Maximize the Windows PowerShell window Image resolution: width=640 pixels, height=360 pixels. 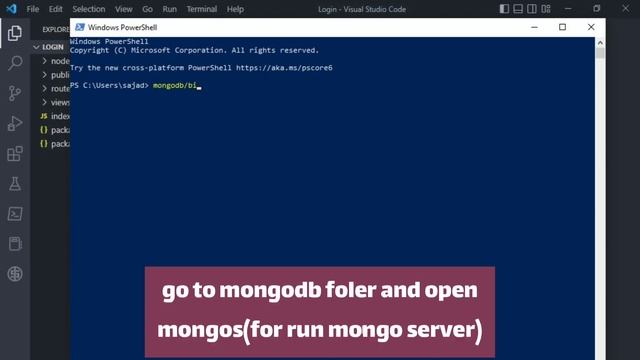pyautogui.click(x=562, y=27)
